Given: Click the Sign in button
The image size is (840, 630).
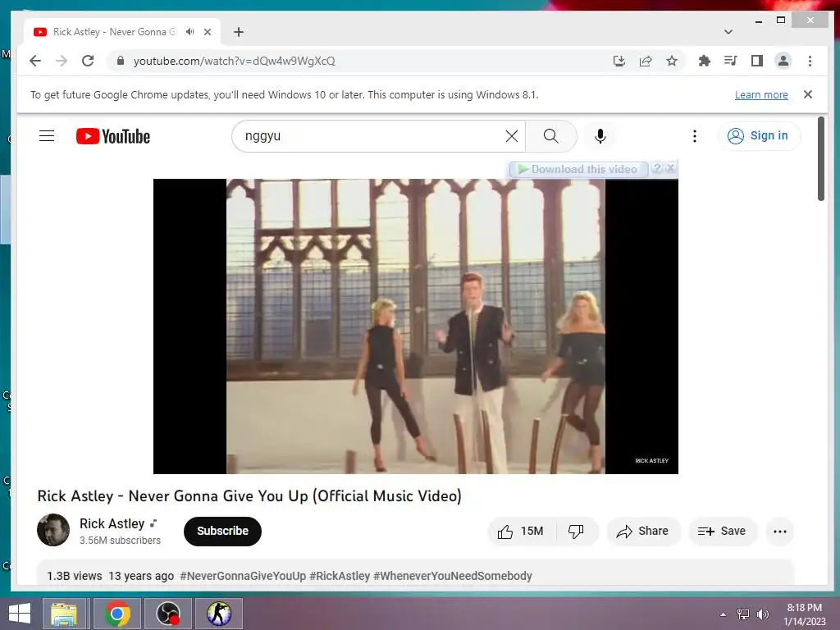Looking at the screenshot, I should click(759, 136).
